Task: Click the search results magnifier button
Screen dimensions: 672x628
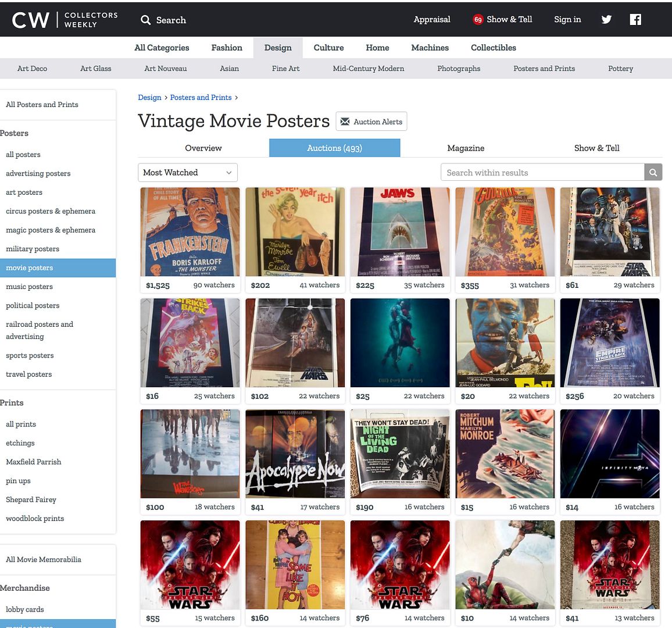Action: click(653, 172)
